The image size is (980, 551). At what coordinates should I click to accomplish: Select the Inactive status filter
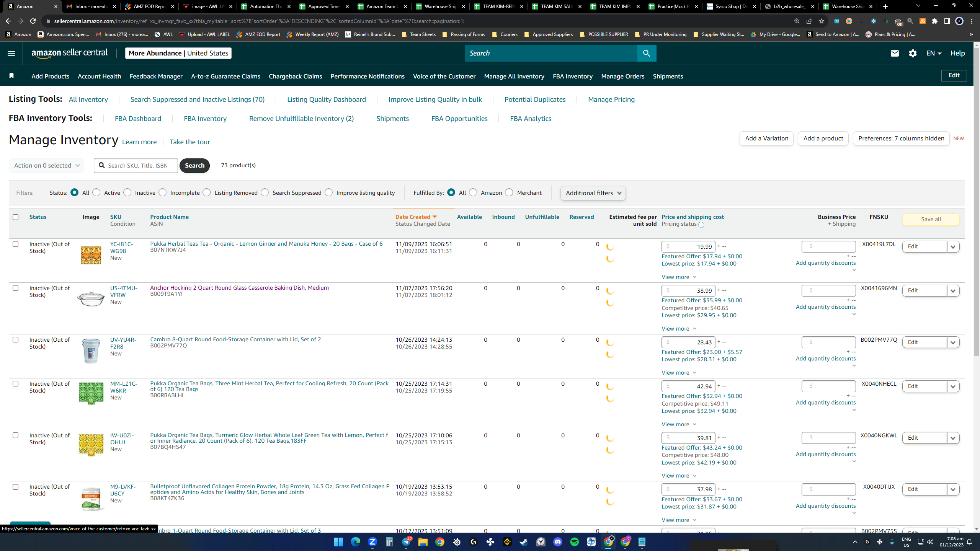click(127, 192)
